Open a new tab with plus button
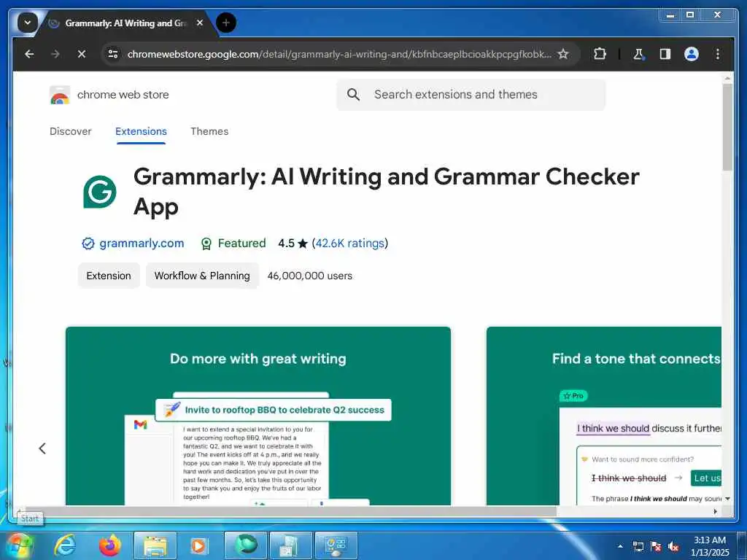Image resolution: width=747 pixels, height=560 pixels. (226, 23)
